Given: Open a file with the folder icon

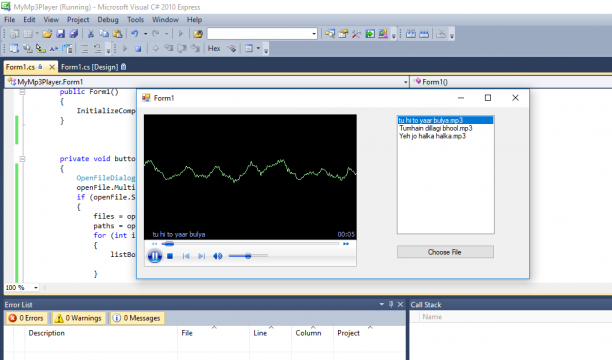Looking at the screenshot, I should (x=47, y=34).
